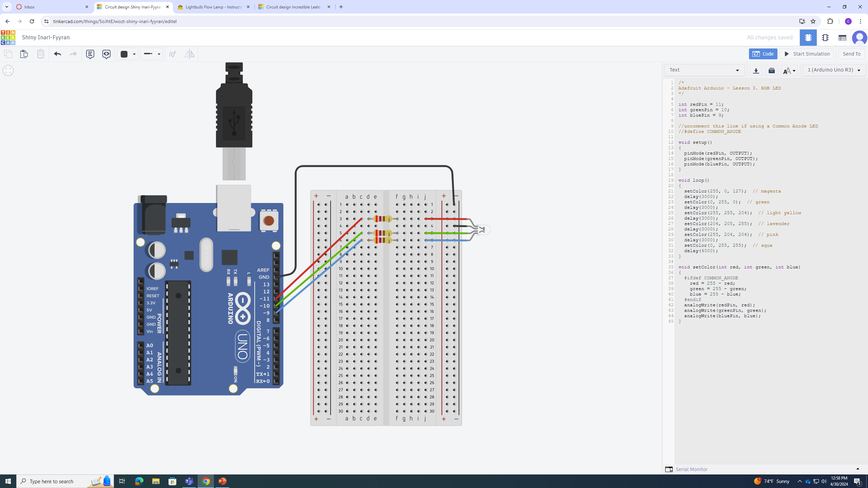Open wire color swatch dropdown
Viewport: 868px width, 488px height.
(x=127, y=54)
